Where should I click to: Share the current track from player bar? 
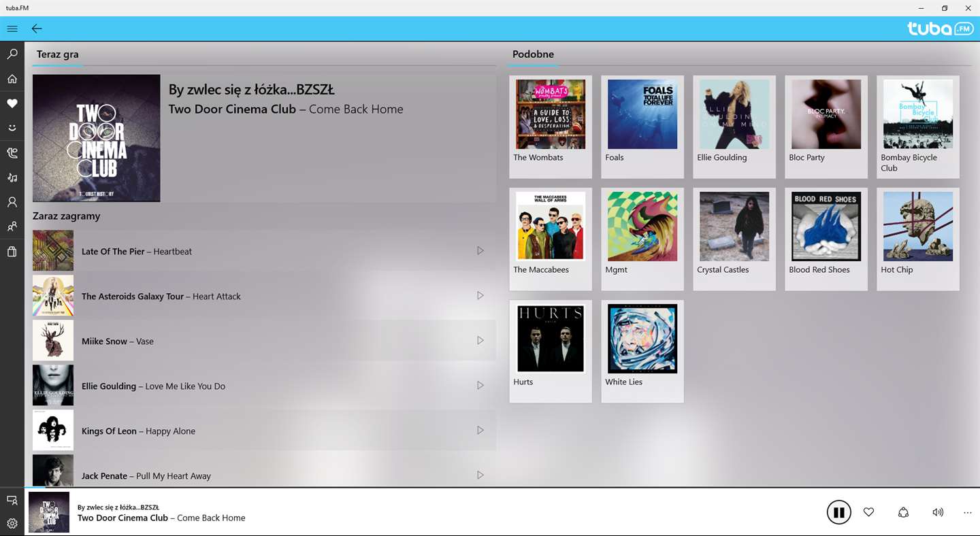coord(904,512)
